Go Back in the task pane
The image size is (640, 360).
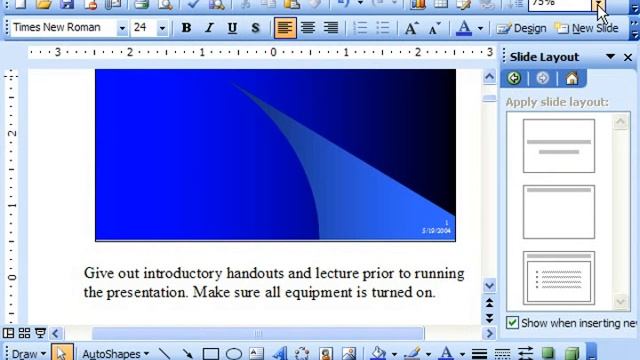[514, 78]
